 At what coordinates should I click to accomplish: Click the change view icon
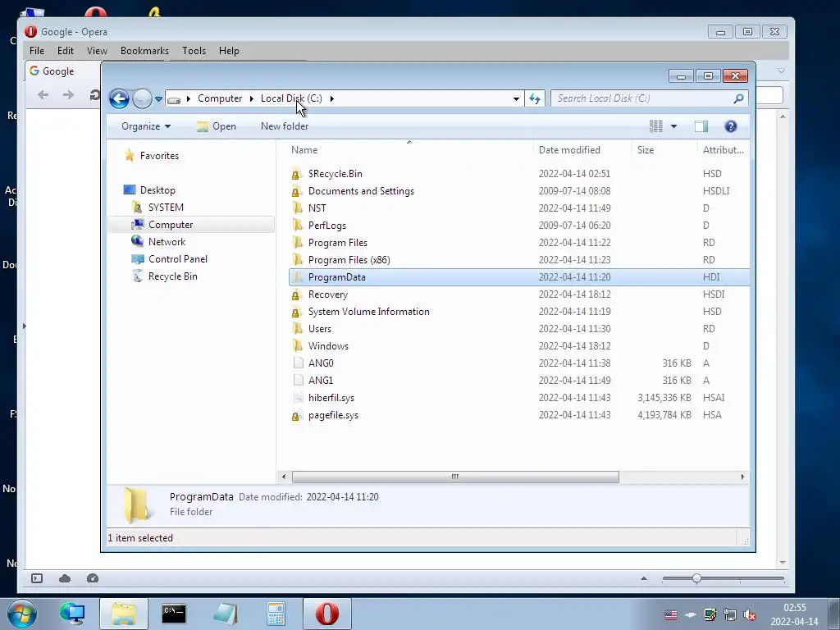point(656,126)
